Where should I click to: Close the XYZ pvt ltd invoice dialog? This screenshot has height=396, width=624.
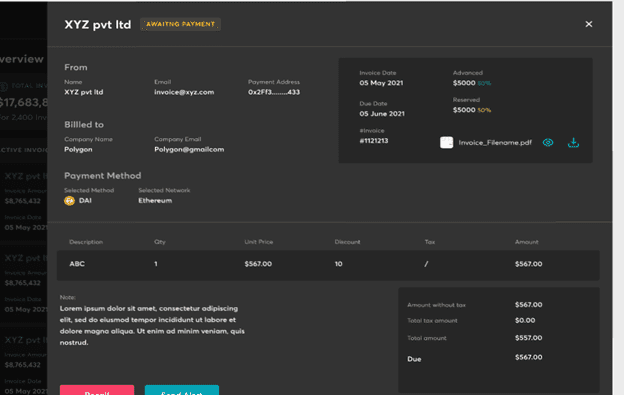589,24
